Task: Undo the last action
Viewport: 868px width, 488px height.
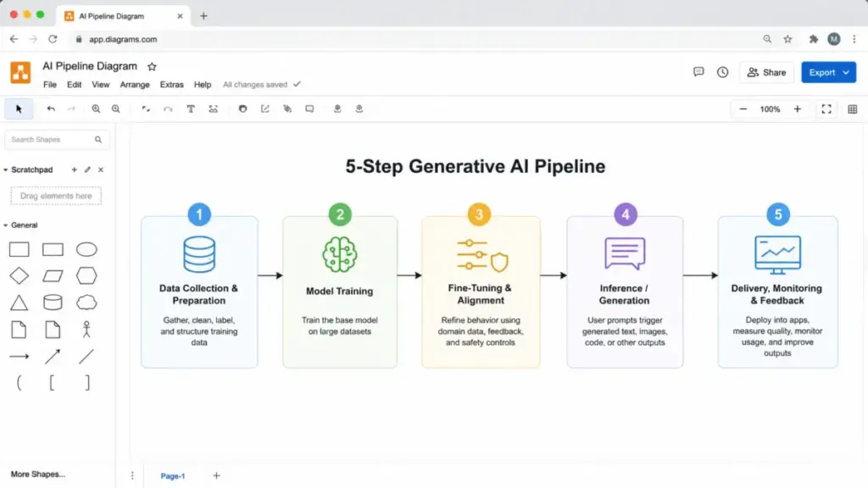Action: point(51,109)
